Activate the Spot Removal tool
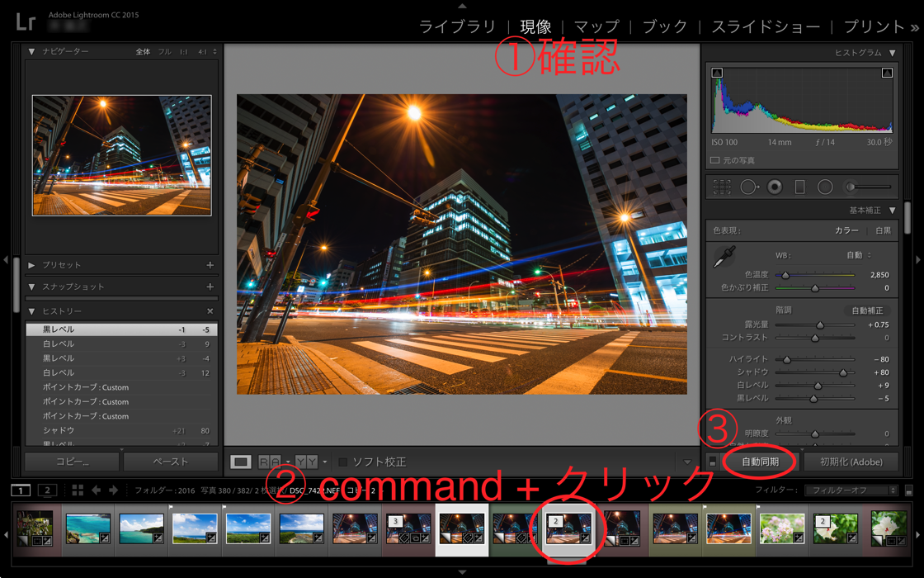924x578 pixels. pyautogui.click(x=748, y=187)
